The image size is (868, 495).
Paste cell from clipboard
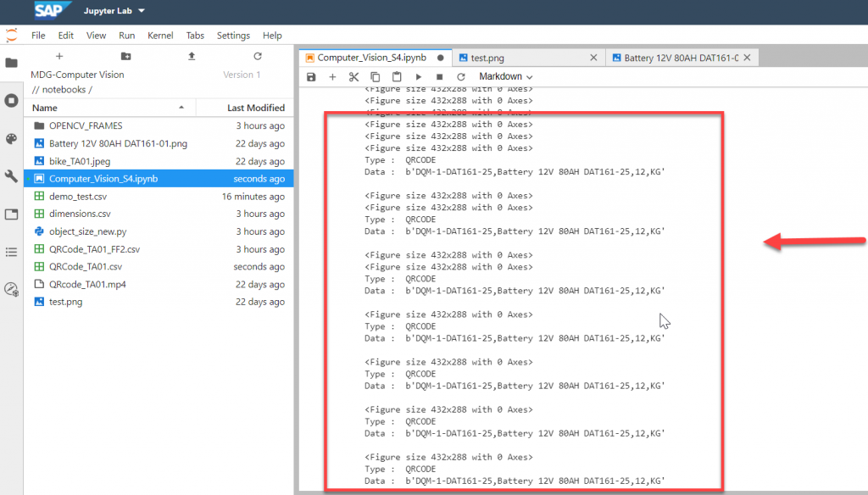(397, 77)
